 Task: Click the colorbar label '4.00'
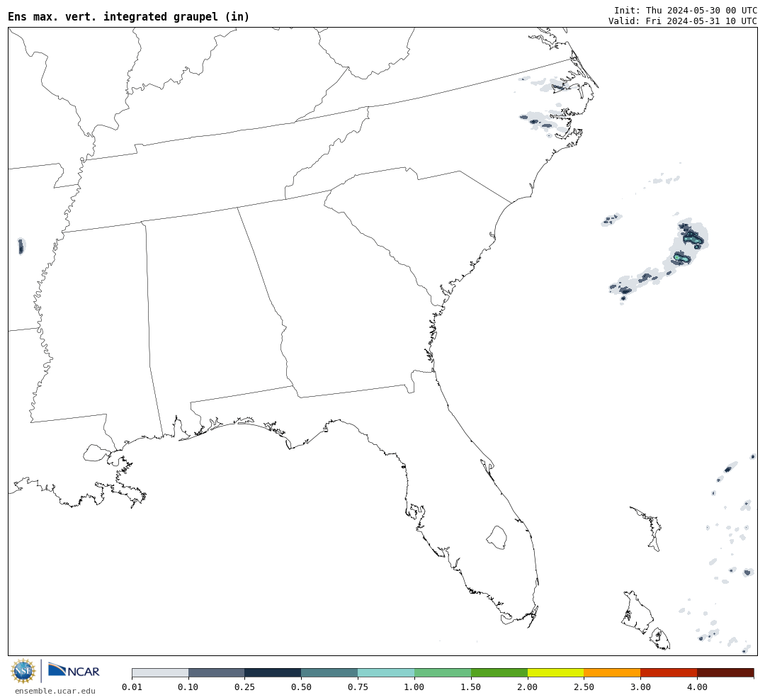tap(697, 687)
